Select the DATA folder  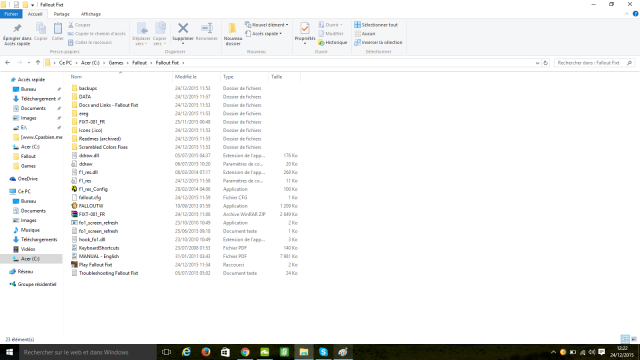pyautogui.click(x=85, y=97)
